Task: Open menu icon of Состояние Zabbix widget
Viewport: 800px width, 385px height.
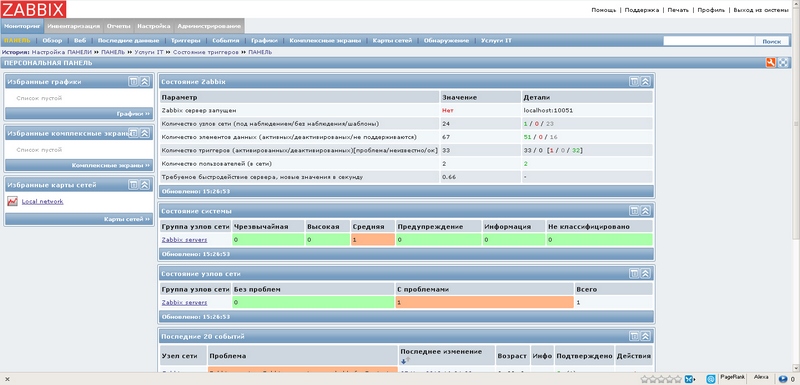Action: pyautogui.click(x=634, y=82)
